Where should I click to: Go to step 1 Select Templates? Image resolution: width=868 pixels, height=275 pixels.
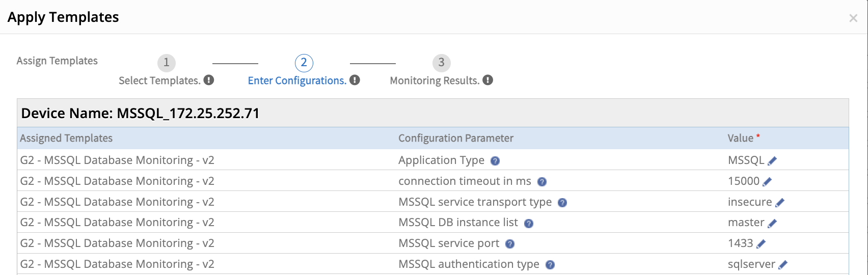(x=167, y=63)
